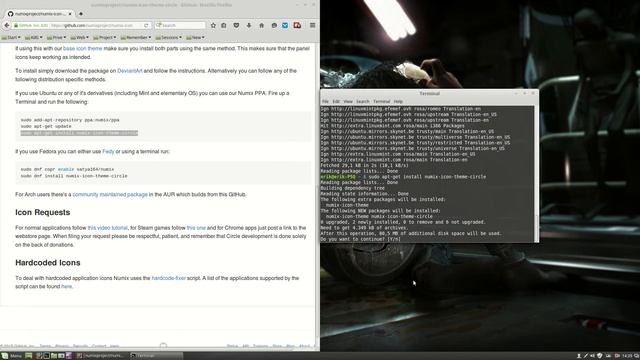Open the Fedy link
The height and width of the screenshot is (360, 640).
108,151
